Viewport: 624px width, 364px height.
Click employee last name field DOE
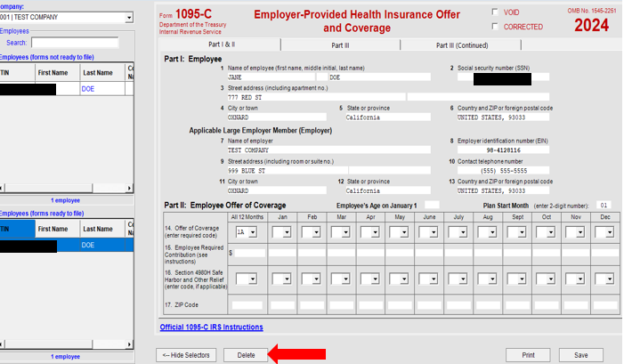tap(380, 77)
